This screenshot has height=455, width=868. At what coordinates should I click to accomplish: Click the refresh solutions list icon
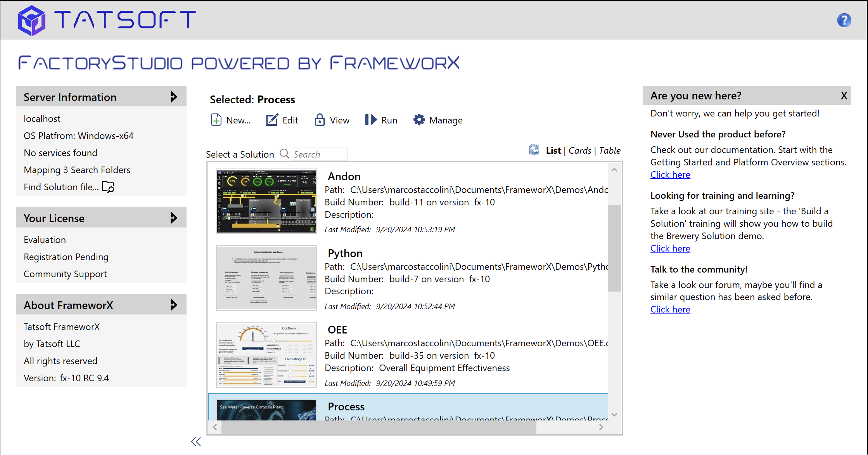click(x=534, y=150)
